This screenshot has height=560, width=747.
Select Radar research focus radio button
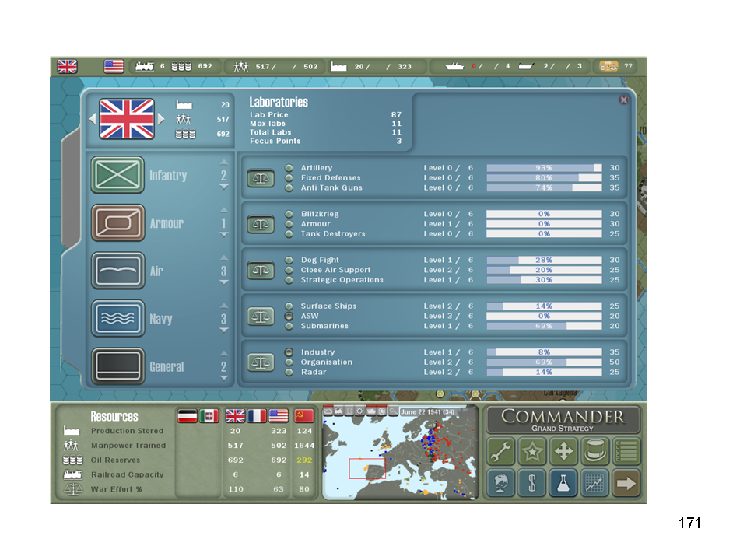(x=289, y=373)
